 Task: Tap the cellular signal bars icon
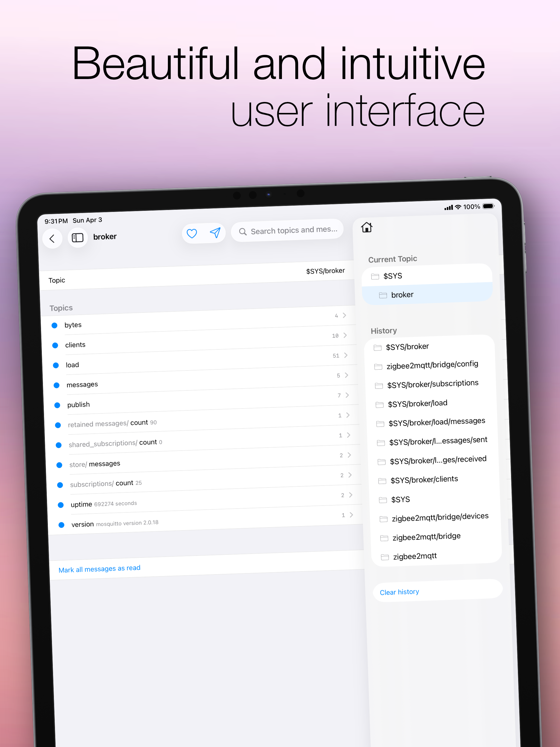[448, 207]
